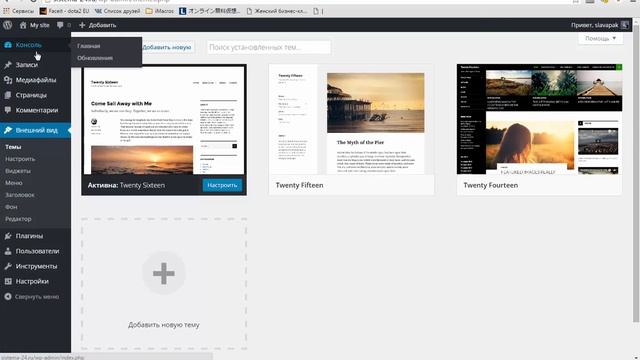Click the Инструменты wrench icon
Screen dimensions: 640x360
point(8,266)
